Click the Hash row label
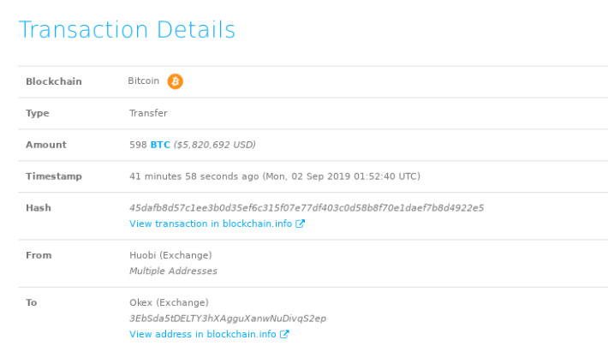The height and width of the screenshot is (364, 608). pos(39,208)
